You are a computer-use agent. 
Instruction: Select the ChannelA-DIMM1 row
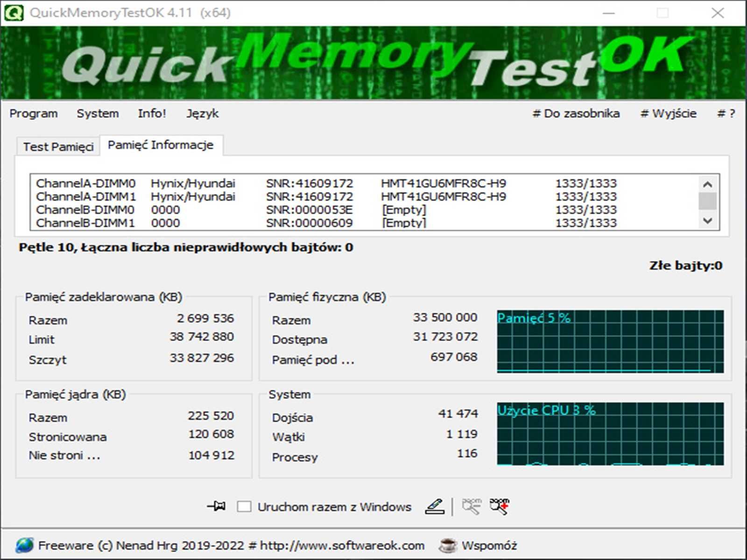coord(364,196)
